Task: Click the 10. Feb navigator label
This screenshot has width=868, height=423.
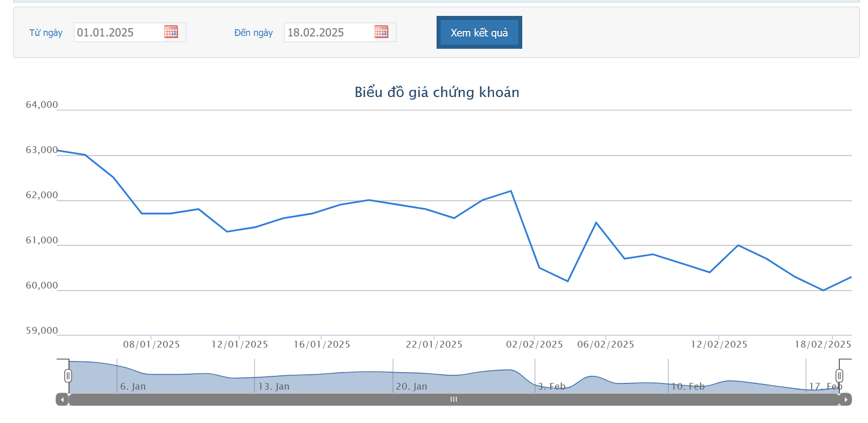Action: click(x=688, y=387)
